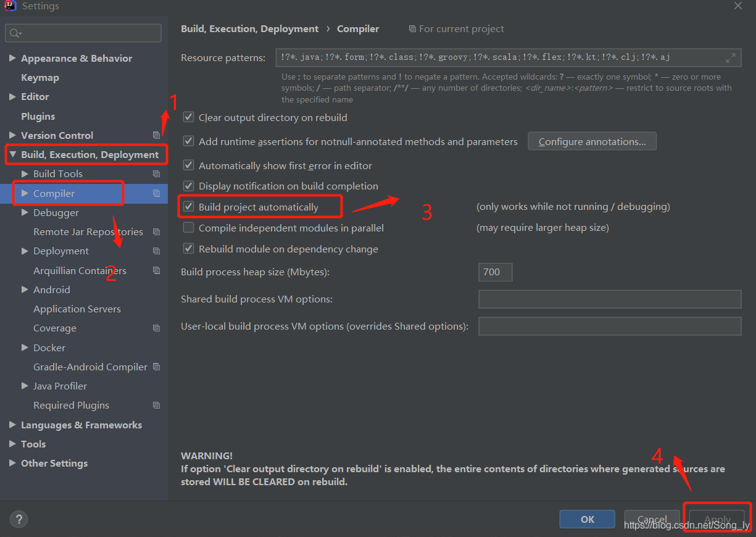Click the For current project icon

click(412, 29)
